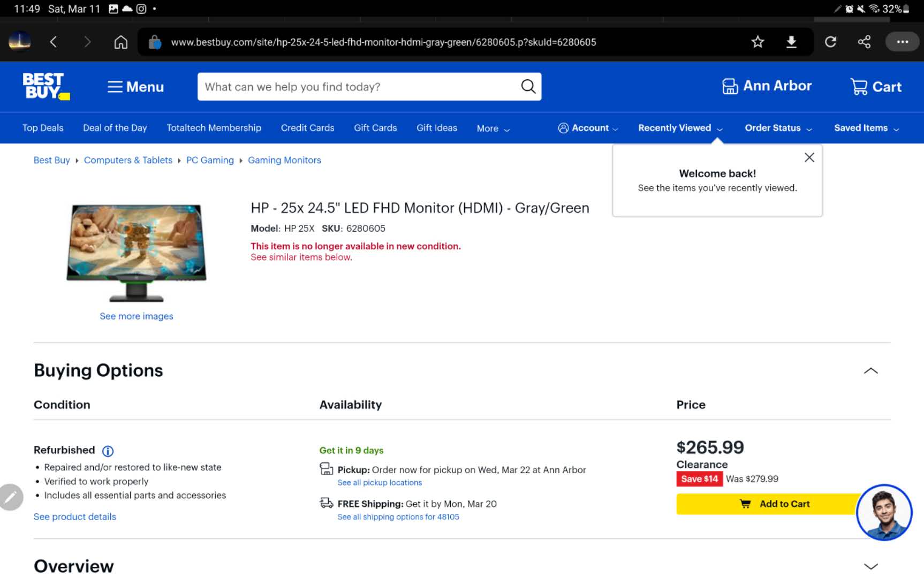Tap the browser share icon
This screenshot has height=578, width=924.
[864, 42]
